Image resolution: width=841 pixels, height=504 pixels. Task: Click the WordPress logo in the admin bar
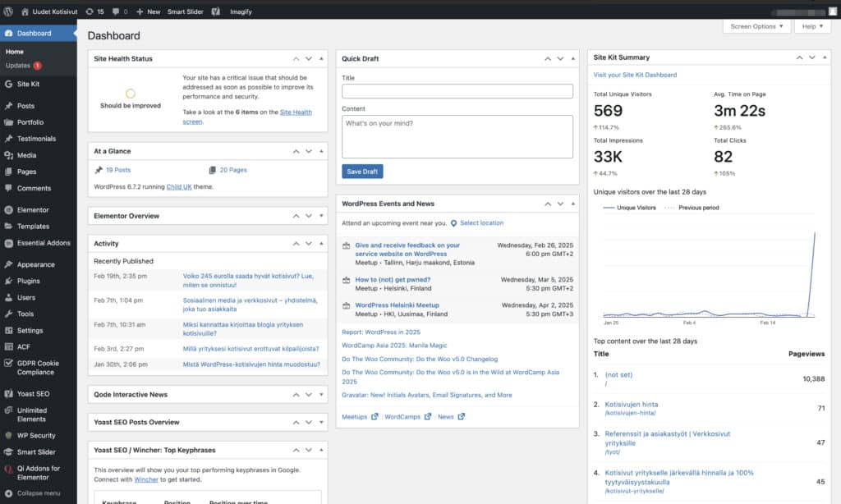pos(9,11)
